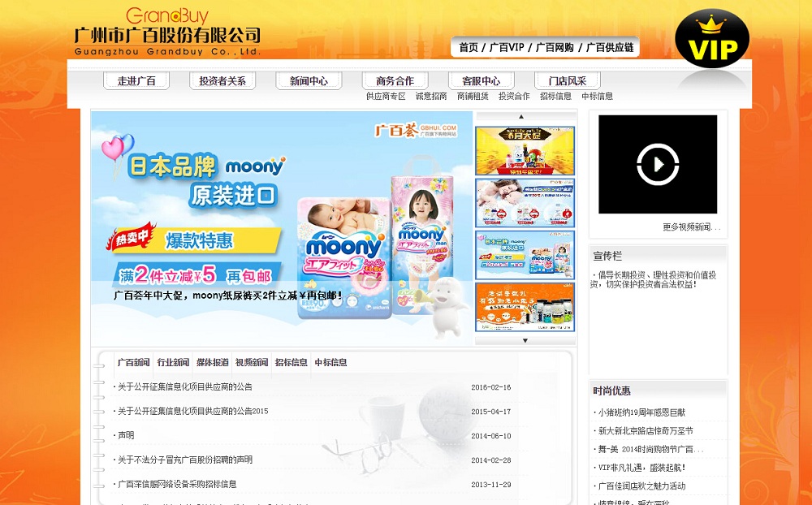
Task: Open the 商务合作 menu
Action: pyautogui.click(x=395, y=81)
